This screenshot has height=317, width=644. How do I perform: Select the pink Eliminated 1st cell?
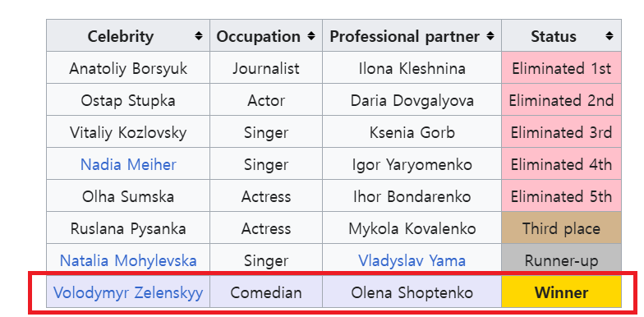coord(561,67)
